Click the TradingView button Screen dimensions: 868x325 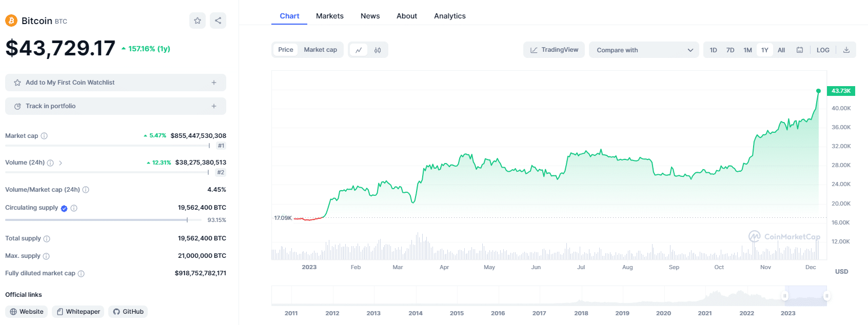pyautogui.click(x=554, y=50)
